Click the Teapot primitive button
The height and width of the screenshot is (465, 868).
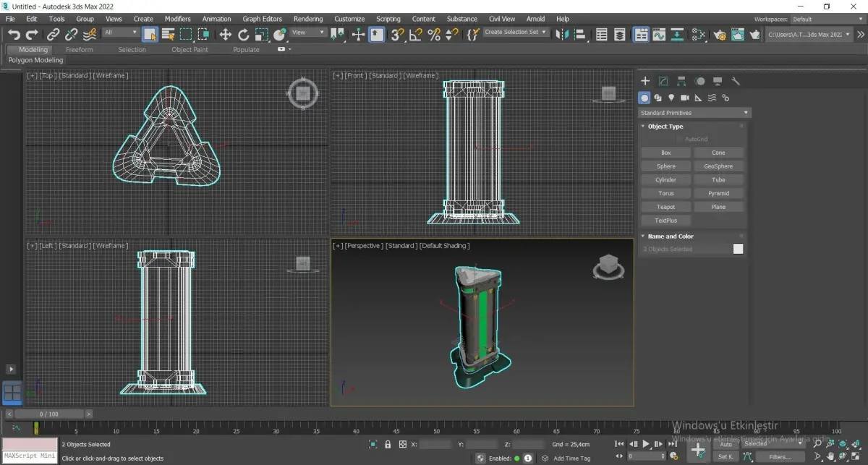pos(665,207)
